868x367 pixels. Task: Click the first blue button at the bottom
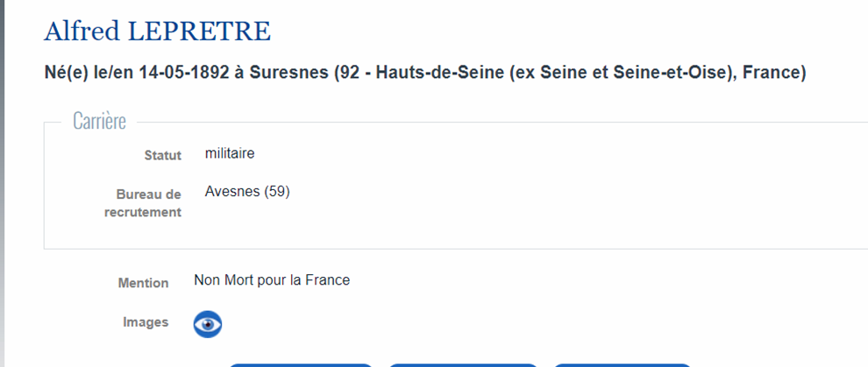(301, 365)
